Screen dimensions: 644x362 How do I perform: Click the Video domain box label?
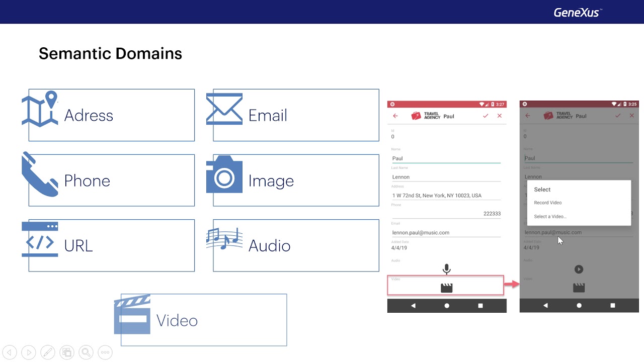pos(177,321)
